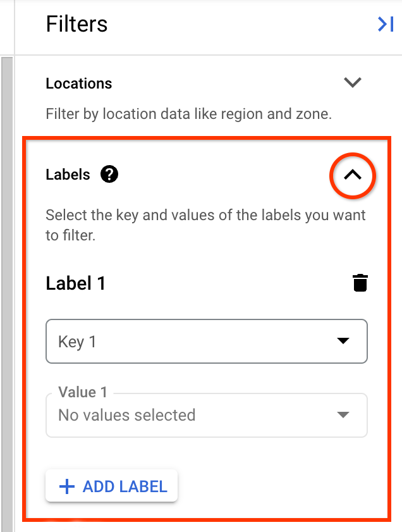Click the chevron next to Locations

pos(353,82)
